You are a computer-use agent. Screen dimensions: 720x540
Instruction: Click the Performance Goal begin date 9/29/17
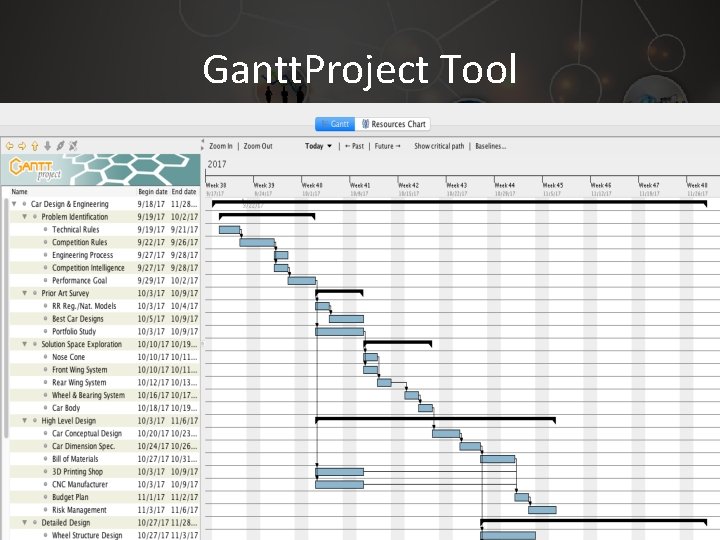[x=151, y=281]
